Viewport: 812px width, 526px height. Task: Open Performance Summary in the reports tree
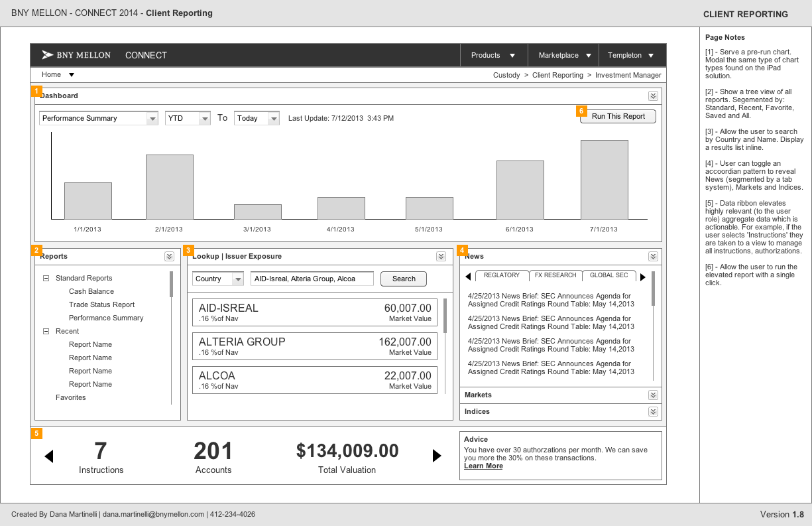(106, 318)
